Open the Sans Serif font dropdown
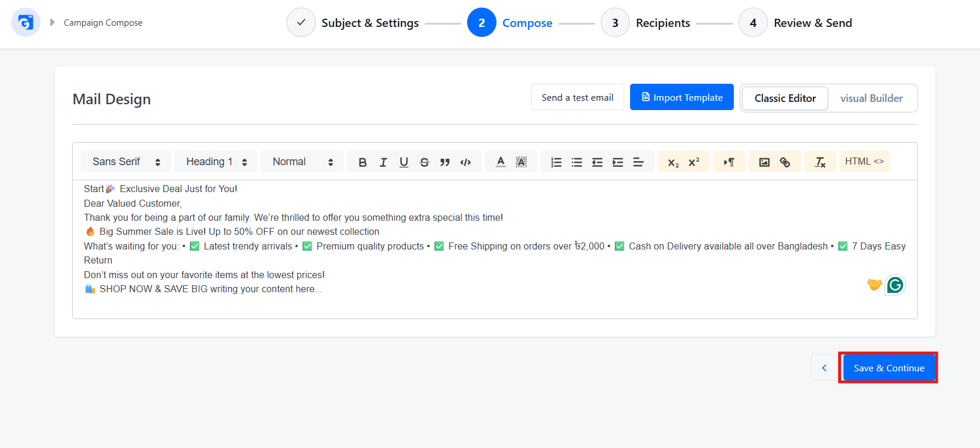980x448 pixels. click(x=126, y=162)
